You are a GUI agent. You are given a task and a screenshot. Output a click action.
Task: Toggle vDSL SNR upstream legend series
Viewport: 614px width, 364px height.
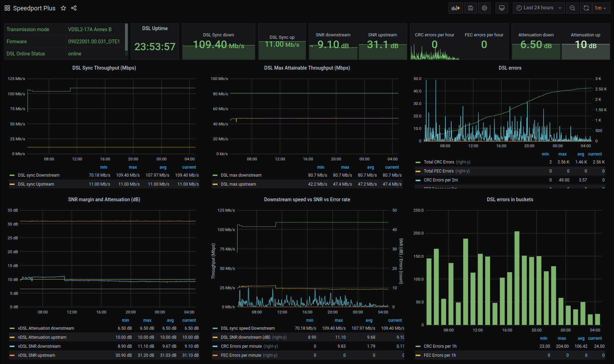point(36,355)
